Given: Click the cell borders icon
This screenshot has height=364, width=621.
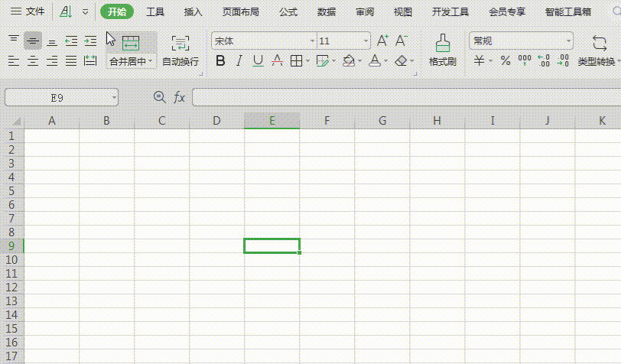Looking at the screenshot, I should (296, 60).
